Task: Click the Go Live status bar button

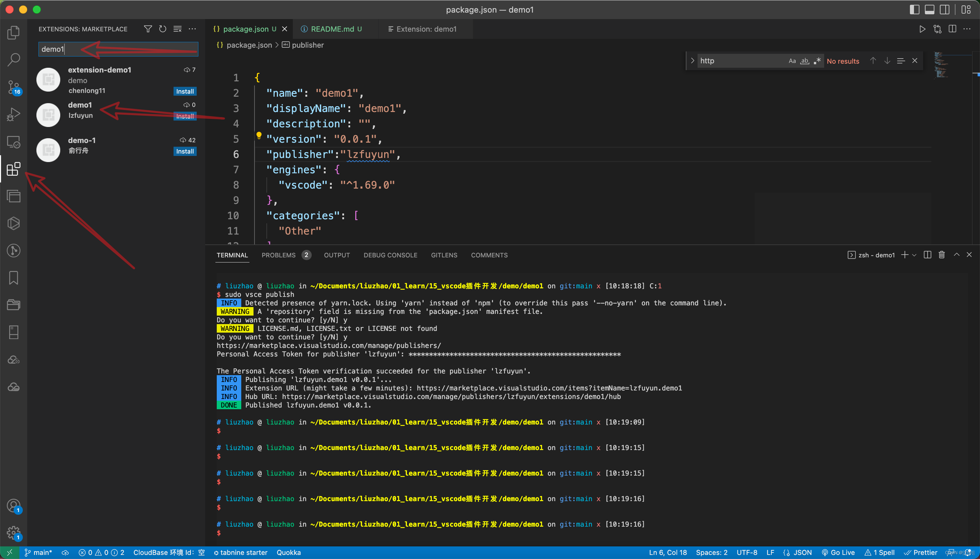Action: pyautogui.click(x=838, y=553)
